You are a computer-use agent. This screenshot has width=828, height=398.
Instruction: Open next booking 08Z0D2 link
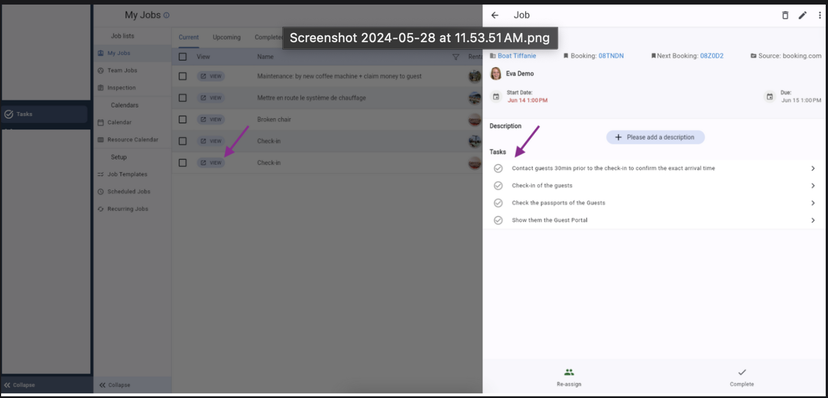tap(711, 55)
